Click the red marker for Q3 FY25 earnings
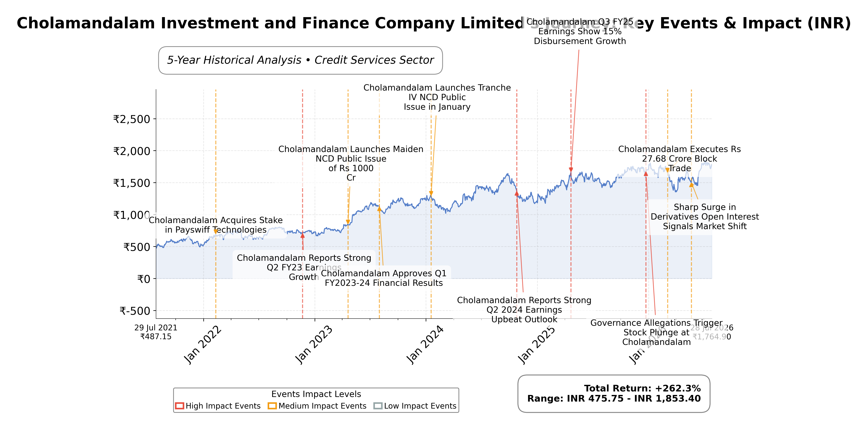This screenshot has width=868, height=429. (571, 170)
